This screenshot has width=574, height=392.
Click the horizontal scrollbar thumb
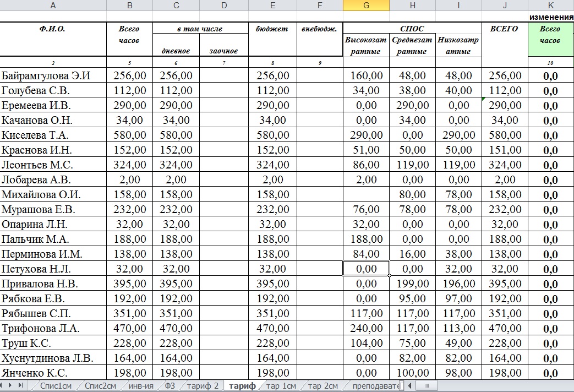click(x=427, y=385)
